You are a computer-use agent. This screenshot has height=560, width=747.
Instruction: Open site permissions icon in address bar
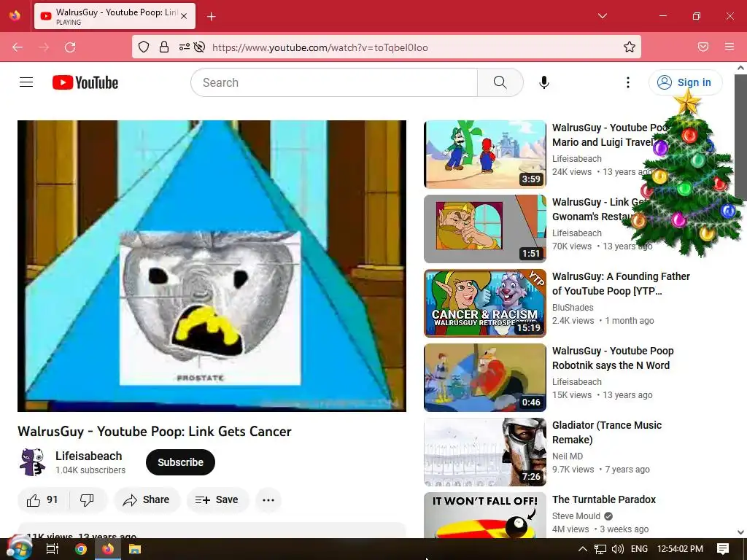(x=184, y=47)
